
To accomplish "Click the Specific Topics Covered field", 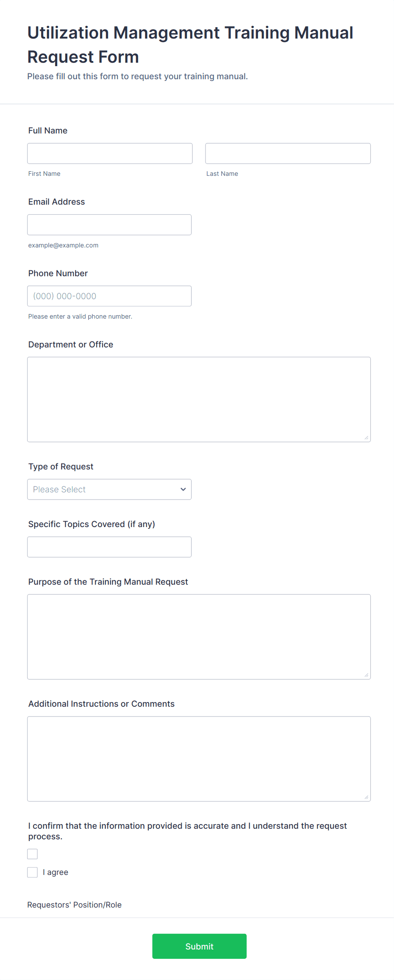I will 109,547.
